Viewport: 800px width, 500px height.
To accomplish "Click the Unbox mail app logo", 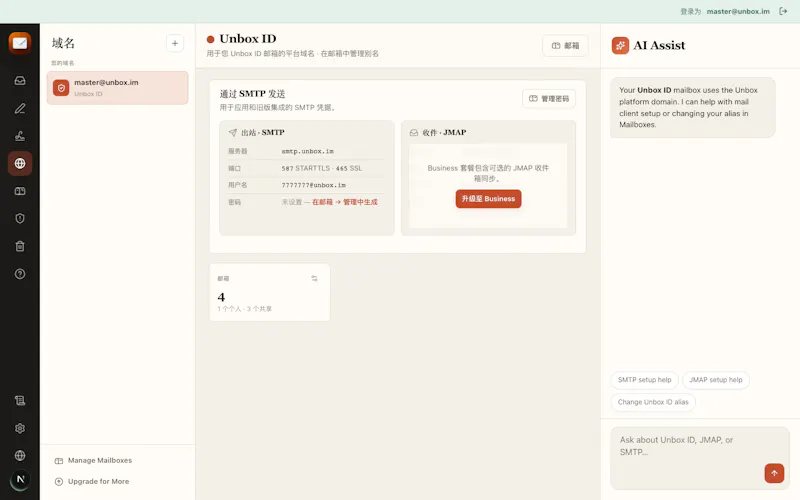I will [x=20, y=43].
